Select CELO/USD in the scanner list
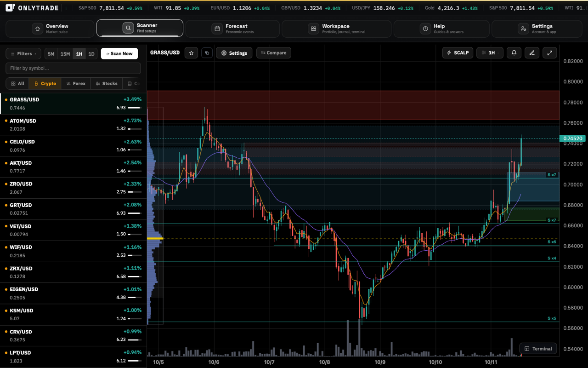This screenshot has width=588, height=368. point(73,146)
